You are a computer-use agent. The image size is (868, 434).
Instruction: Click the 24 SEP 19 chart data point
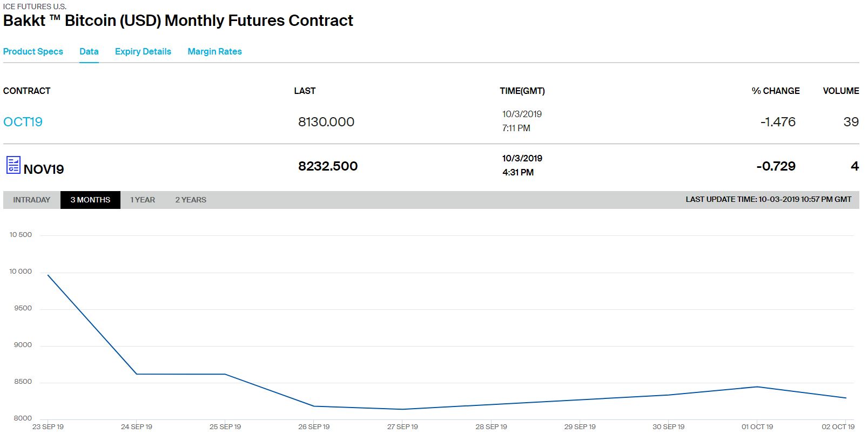pos(137,374)
